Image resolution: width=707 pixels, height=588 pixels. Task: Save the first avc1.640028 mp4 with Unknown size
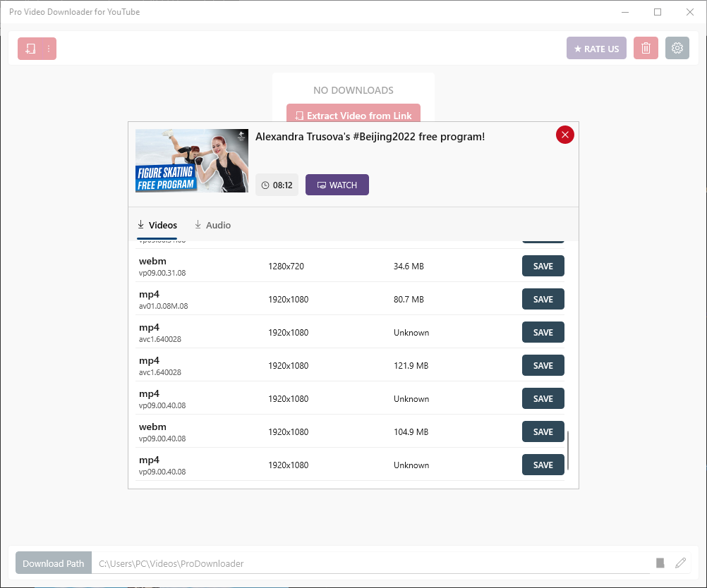543,332
